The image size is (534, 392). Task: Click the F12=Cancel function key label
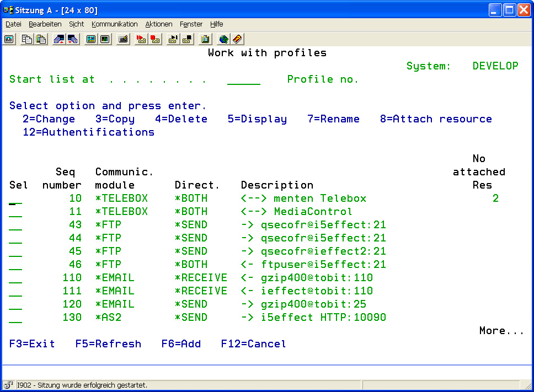tap(254, 344)
